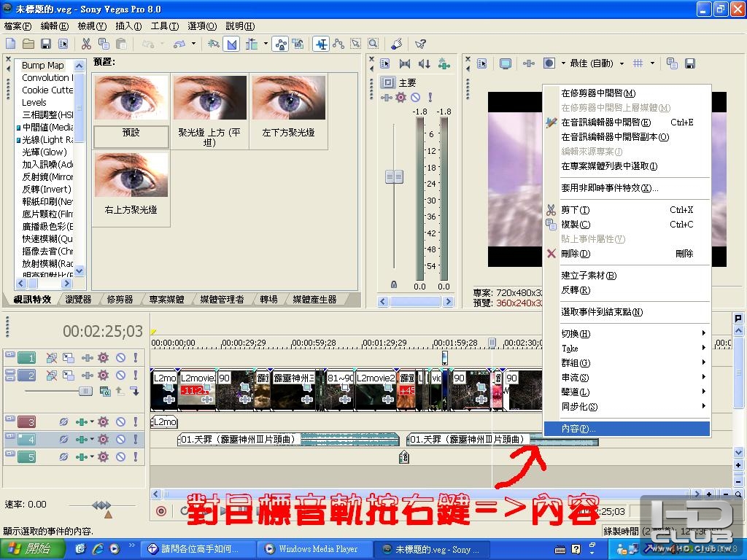Viewport: 747px width, 560px height.
Task: Click the 速率 playback rate slider
Action: (x=102, y=505)
